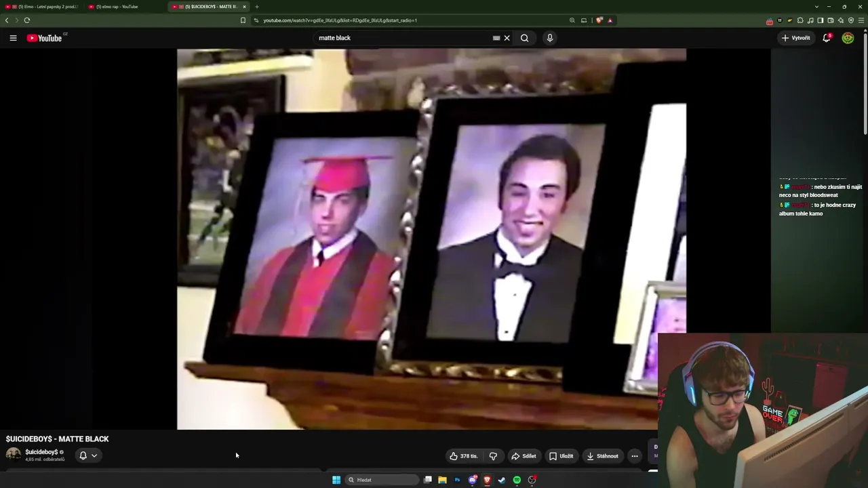Open the browser zoom magnifier control
The image size is (868, 488).
572,20
